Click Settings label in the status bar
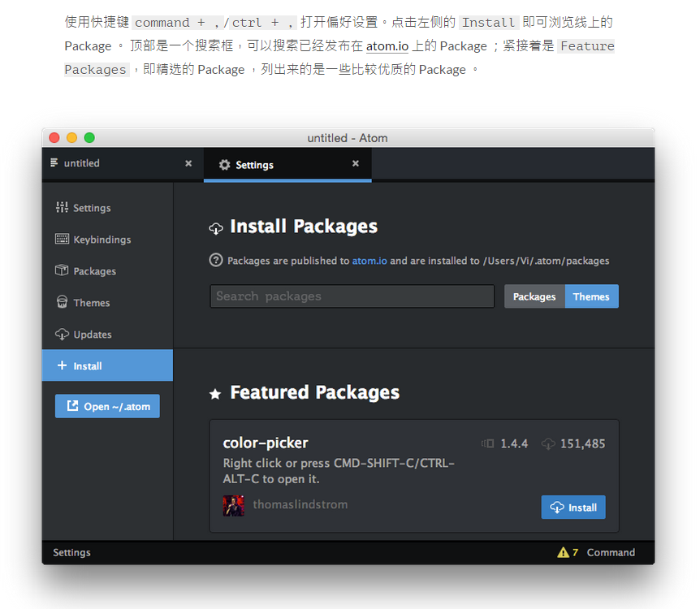The image size is (700, 609). point(72,552)
